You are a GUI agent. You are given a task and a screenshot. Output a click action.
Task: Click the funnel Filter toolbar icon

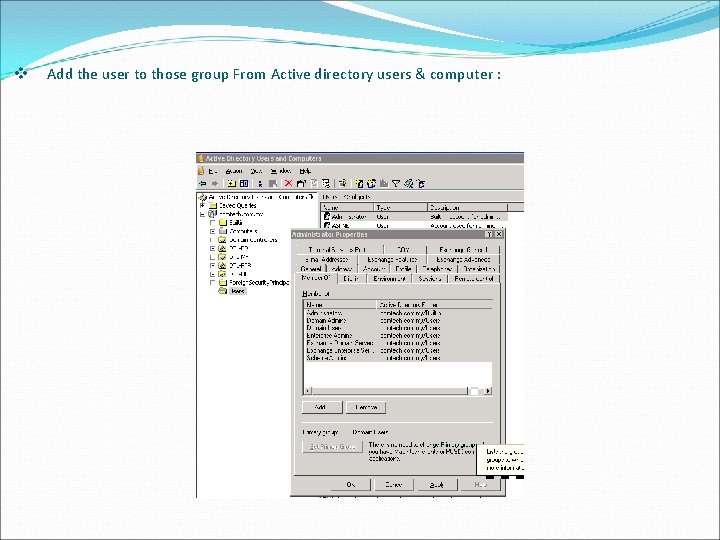coord(396,184)
